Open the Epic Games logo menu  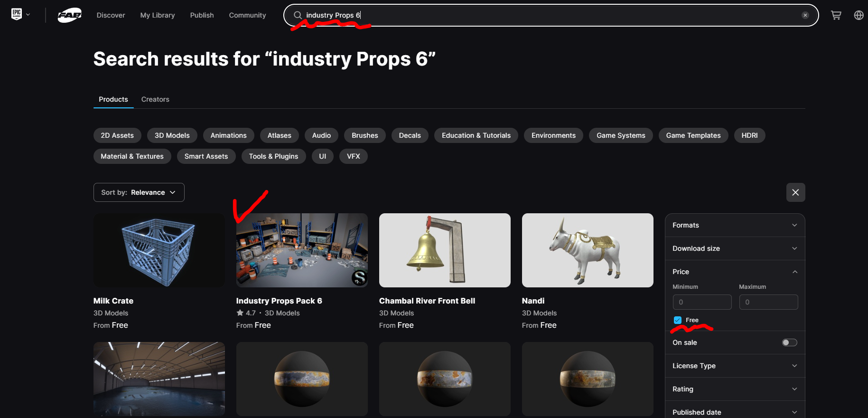[17, 14]
